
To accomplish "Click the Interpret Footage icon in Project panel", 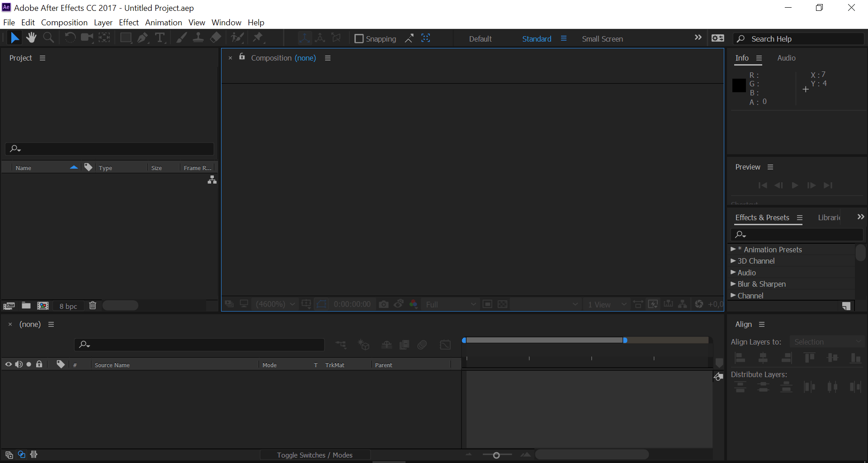I will [9, 306].
